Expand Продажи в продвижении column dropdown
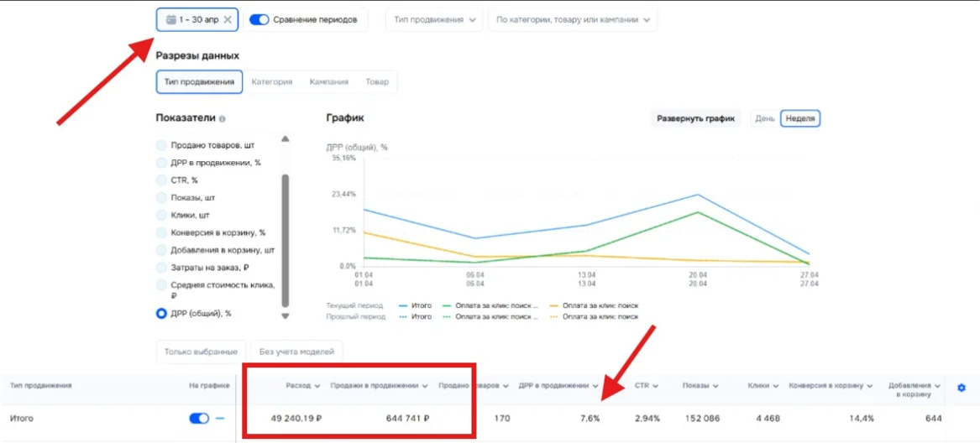Viewport: 980px width, 443px height. click(x=425, y=386)
